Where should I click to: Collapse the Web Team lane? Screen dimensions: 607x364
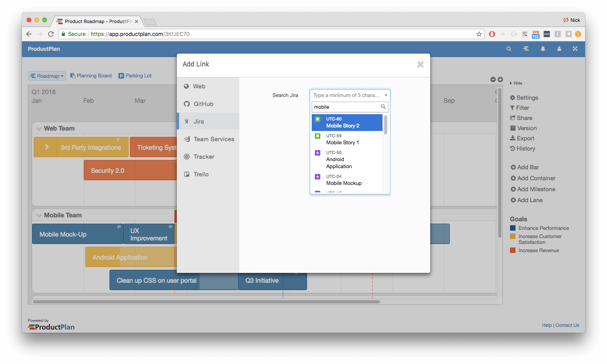coord(39,128)
